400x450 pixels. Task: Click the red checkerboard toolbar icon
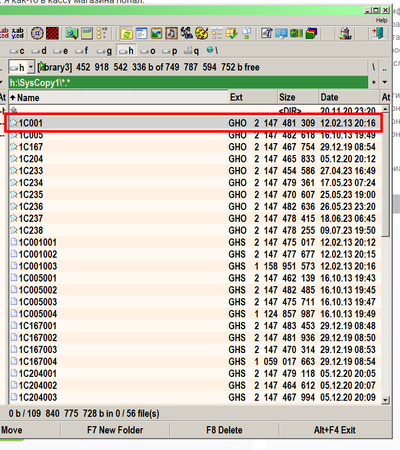52,33
